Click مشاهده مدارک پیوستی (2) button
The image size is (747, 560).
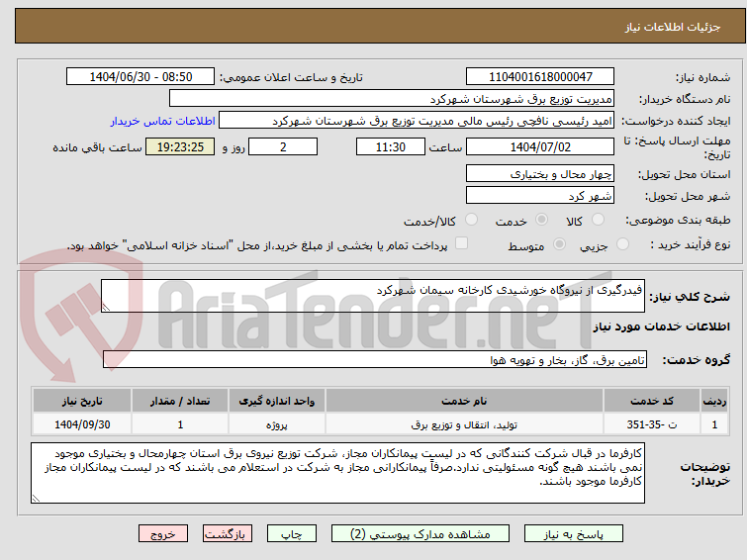pos(420,534)
